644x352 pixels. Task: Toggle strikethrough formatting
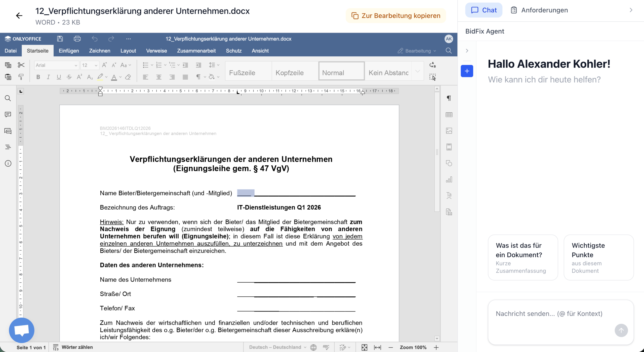pyautogui.click(x=69, y=77)
